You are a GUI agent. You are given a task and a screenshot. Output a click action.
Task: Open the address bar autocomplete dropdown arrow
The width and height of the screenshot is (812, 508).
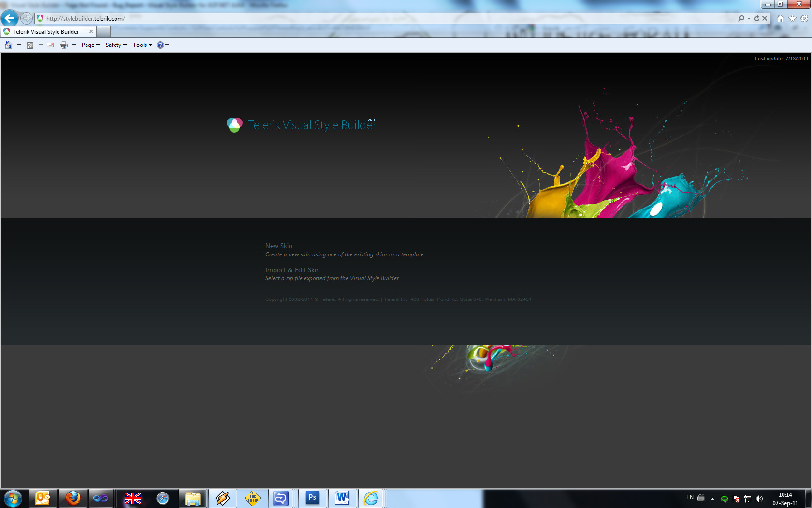click(749, 18)
